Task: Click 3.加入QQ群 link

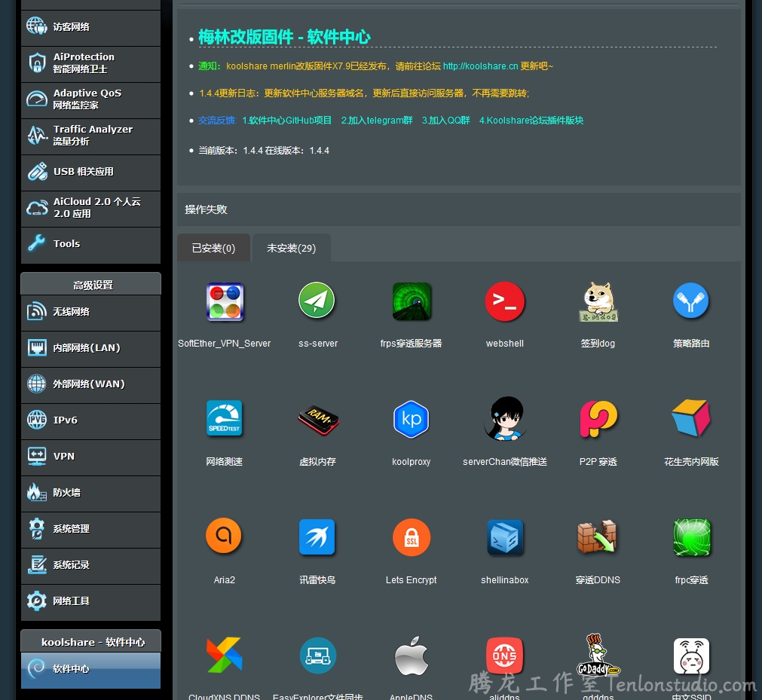Action: click(x=445, y=121)
